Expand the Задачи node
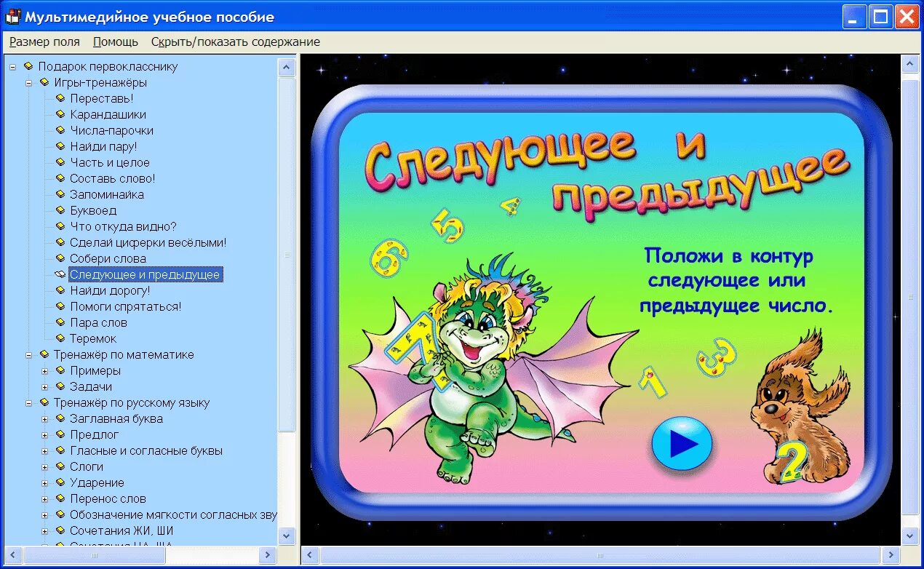The height and width of the screenshot is (569, 924). [45, 386]
